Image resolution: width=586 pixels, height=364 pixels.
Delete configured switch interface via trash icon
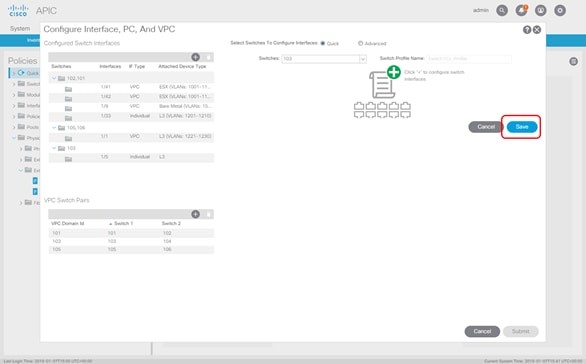click(209, 57)
